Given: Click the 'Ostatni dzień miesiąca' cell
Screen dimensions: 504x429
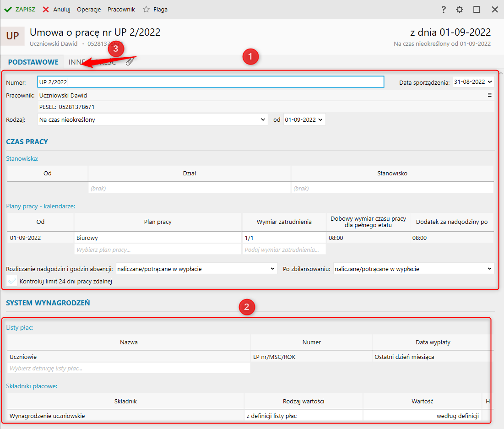Looking at the screenshot, I should tap(433, 357).
